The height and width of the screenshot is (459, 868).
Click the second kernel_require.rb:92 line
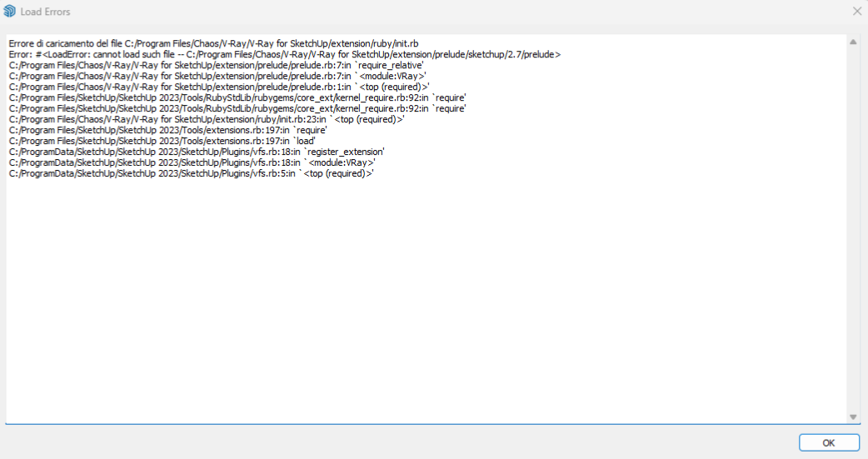point(237,108)
